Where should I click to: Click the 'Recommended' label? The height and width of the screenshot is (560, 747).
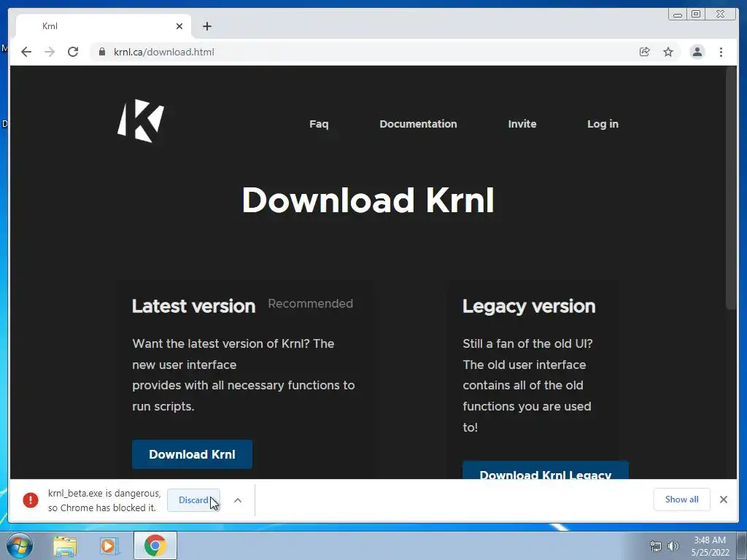pyautogui.click(x=311, y=303)
